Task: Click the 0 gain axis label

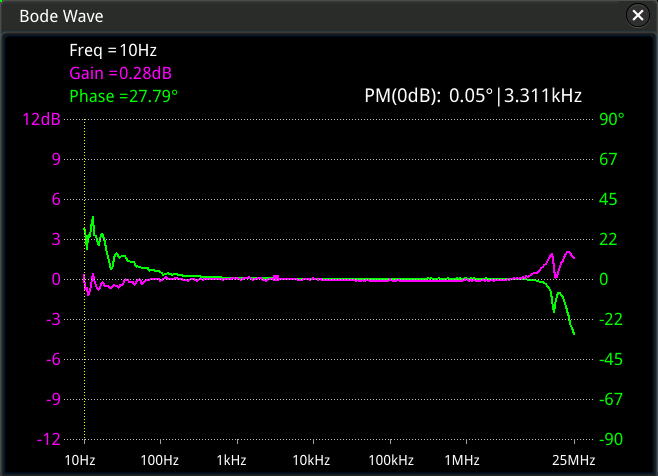Action: tap(56, 279)
